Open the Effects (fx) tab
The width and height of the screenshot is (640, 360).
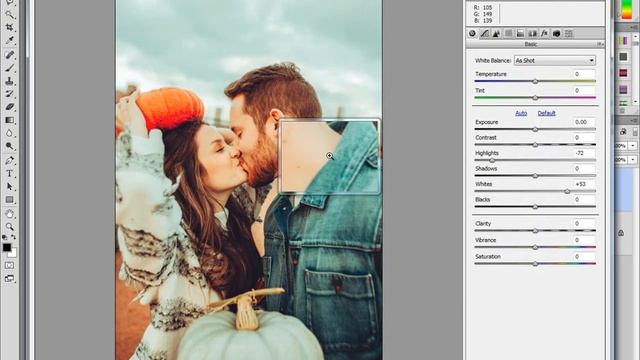click(x=544, y=33)
